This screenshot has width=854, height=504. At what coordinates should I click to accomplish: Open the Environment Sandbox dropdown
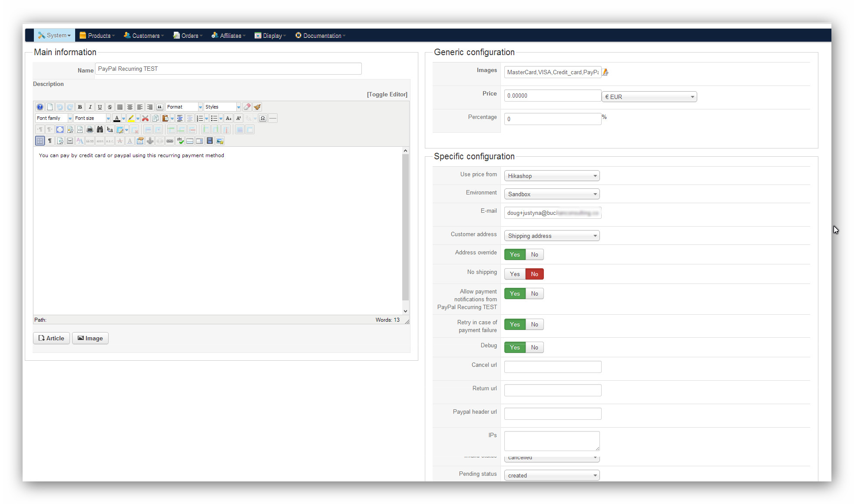click(552, 194)
